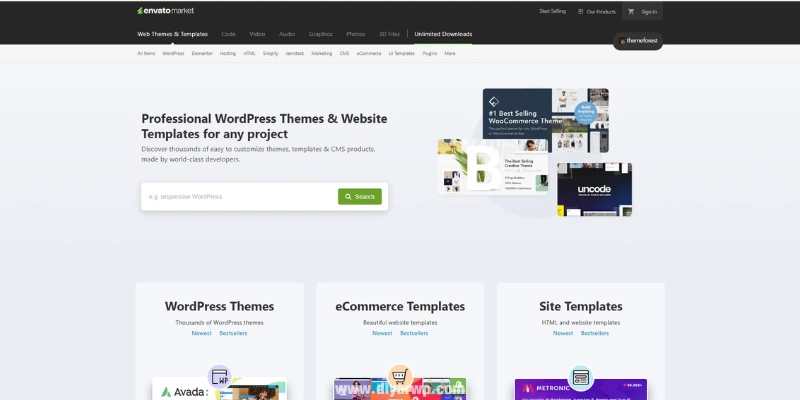Open Newest under WordPress Themes
The width and height of the screenshot is (800, 400).
click(x=202, y=333)
